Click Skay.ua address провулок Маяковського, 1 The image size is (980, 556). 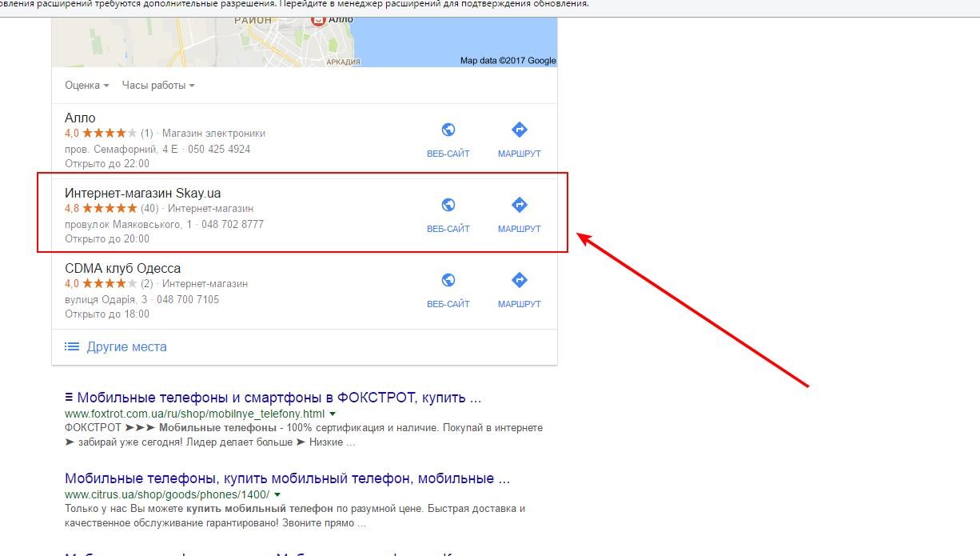click(129, 224)
